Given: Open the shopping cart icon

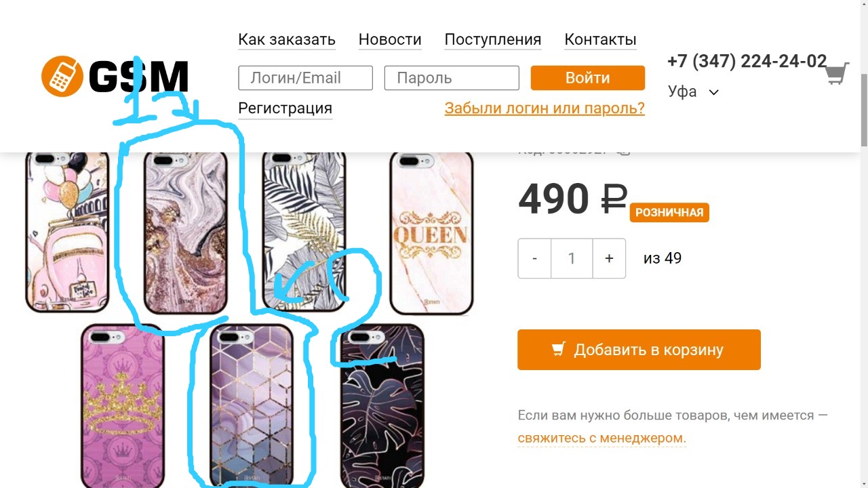Looking at the screenshot, I should pos(837,73).
